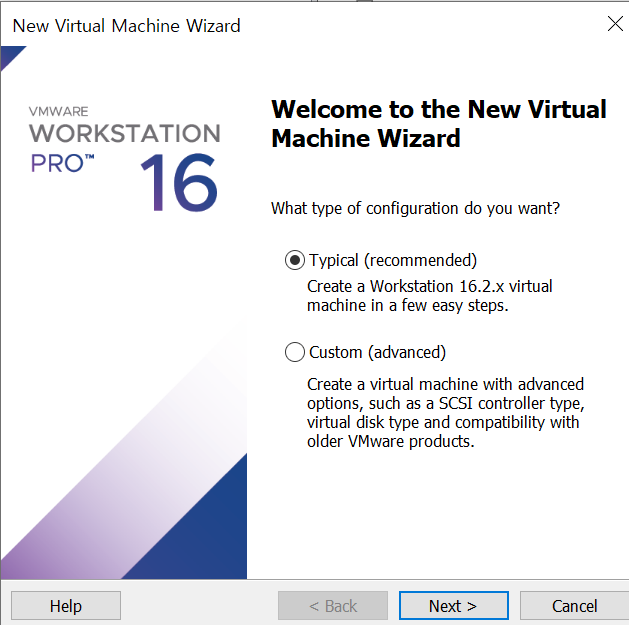629x625 pixels.
Task: Open Help for the wizard
Action: [x=66, y=606]
